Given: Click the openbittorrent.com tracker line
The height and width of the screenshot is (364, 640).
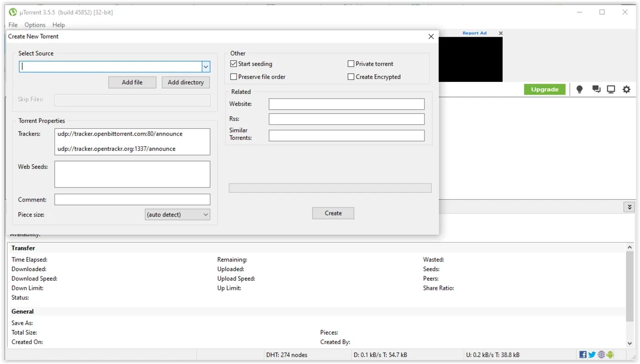Looking at the screenshot, I should 120,134.
